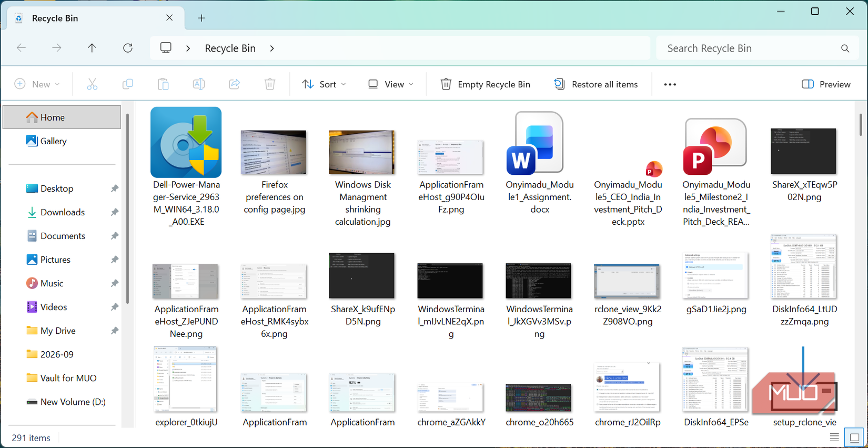Click the Search Recycle Bin field
868x448 pixels.
tap(758, 48)
